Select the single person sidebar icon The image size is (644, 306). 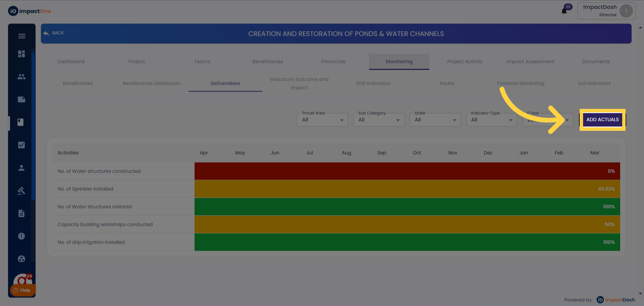21,168
